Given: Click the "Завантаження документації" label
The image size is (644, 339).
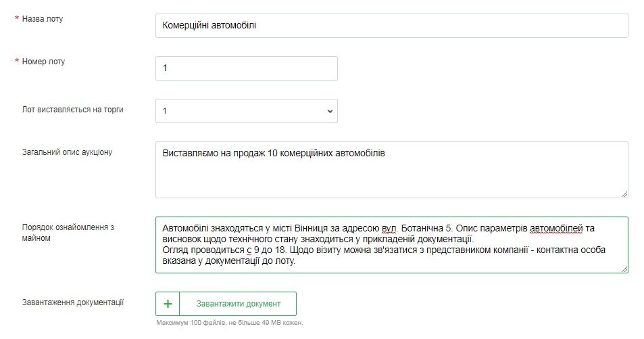Looking at the screenshot, I should (x=73, y=302).
